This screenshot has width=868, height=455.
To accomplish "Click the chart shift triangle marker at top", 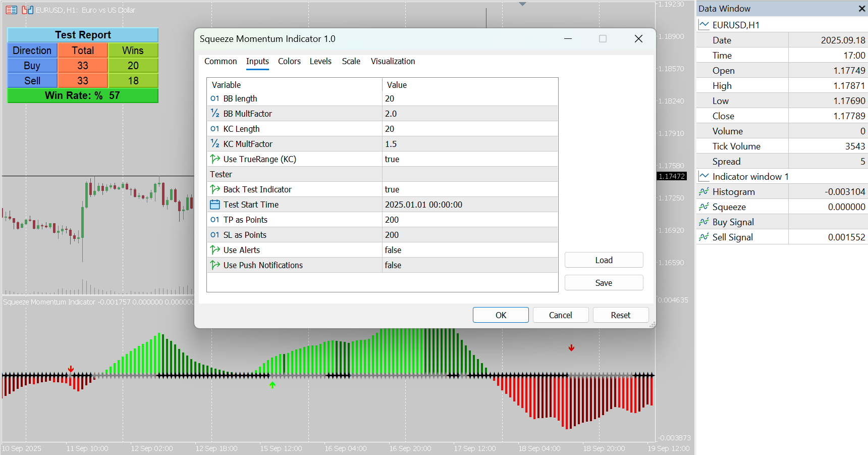I will pos(523,4).
